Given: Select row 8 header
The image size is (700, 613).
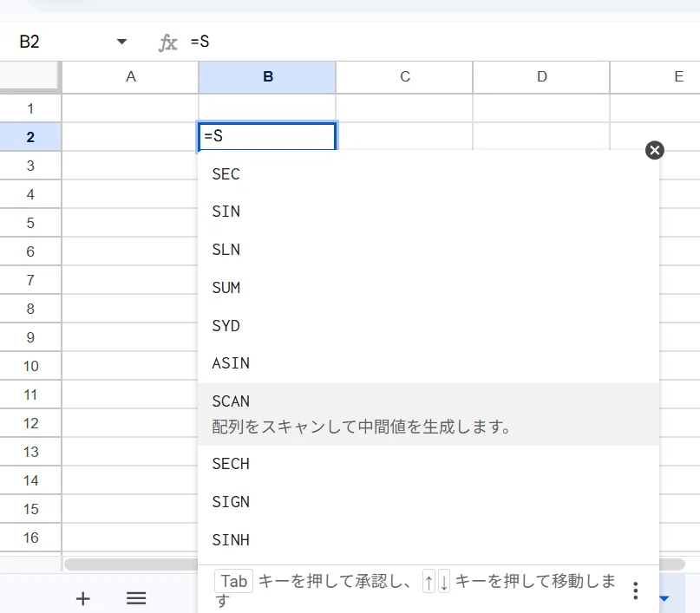Looking at the screenshot, I should [30, 309].
